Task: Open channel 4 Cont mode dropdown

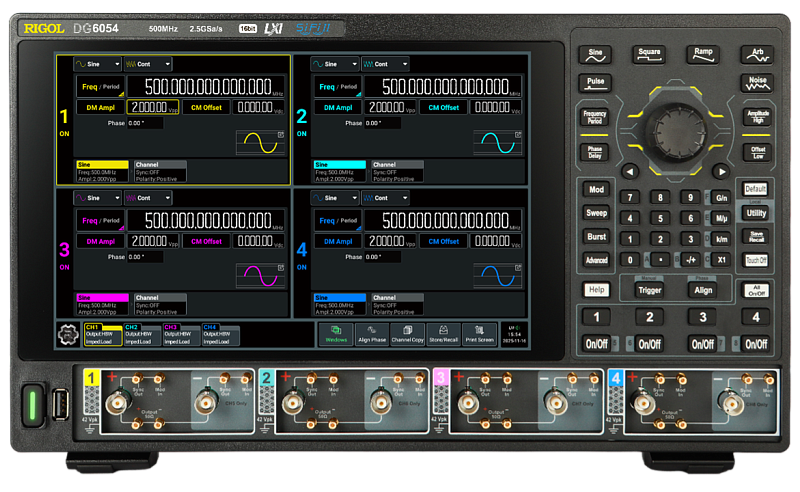Action: (x=385, y=198)
